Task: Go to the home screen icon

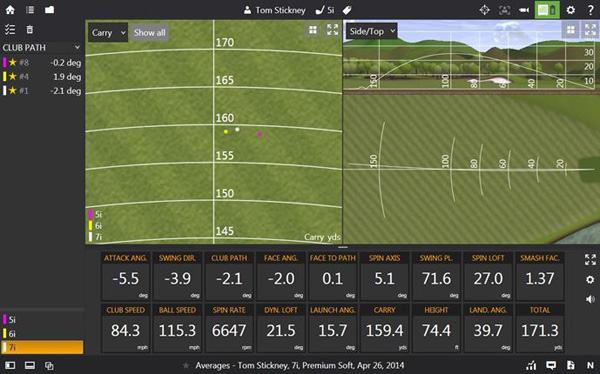Action: [x=10, y=10]
